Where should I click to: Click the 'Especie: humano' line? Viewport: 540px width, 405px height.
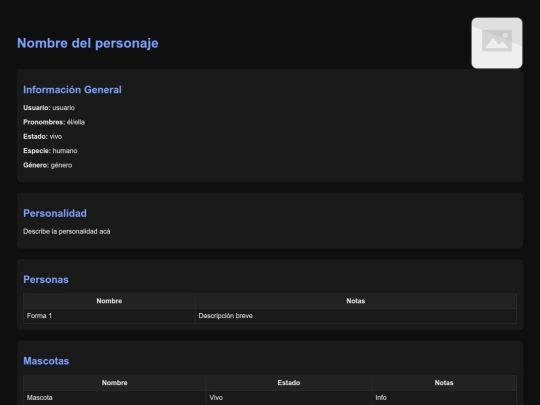coord(50,151)
